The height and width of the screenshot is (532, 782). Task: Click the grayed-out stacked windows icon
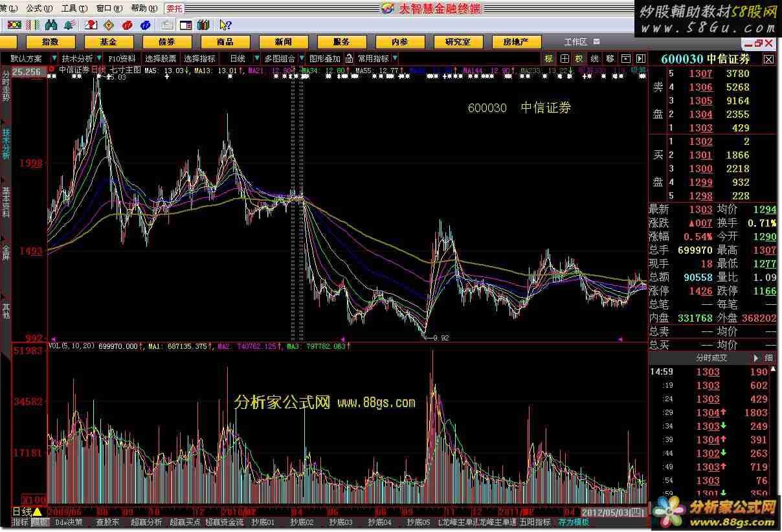tap(167, 25)
